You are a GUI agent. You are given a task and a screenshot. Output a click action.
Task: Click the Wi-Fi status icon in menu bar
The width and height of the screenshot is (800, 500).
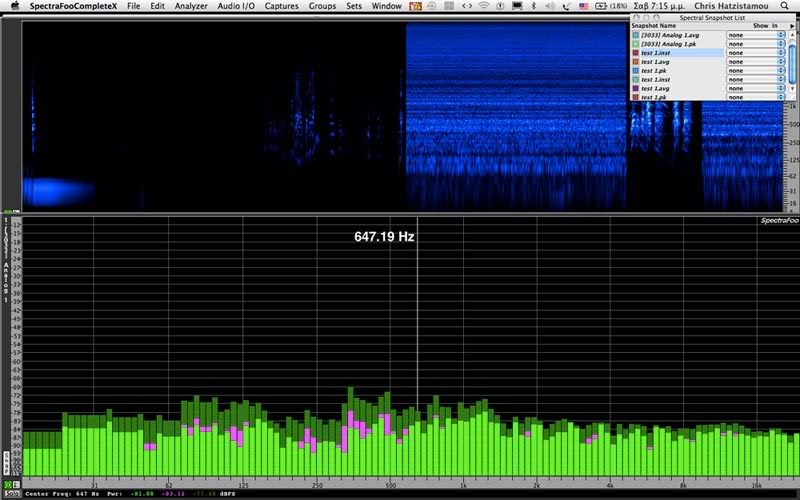click(484, 6)
